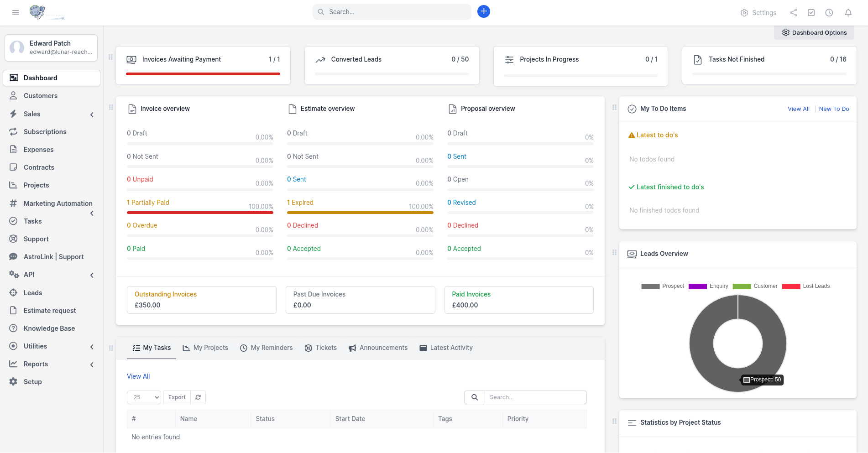Screen dimensions: 868x453
Task: Open the share icon in top bar
Action: click(x=794, y=13)
